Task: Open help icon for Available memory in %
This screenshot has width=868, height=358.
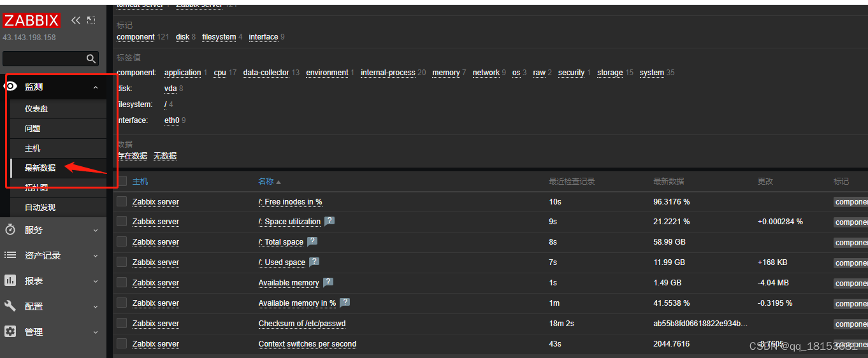Action: coord(345,303)
